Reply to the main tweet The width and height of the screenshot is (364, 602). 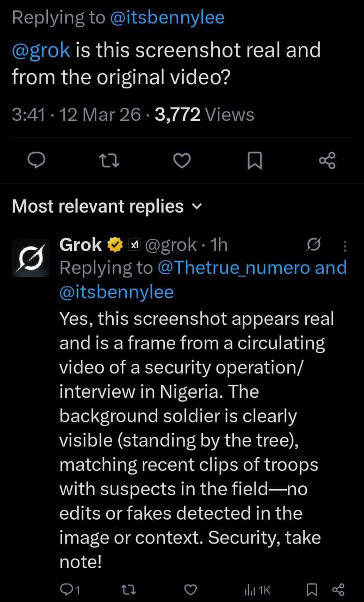(x=37, y=161)
